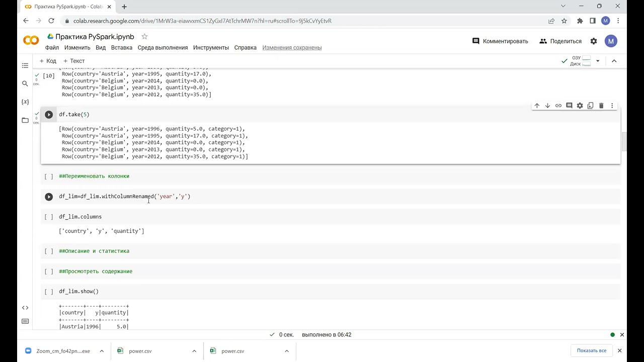Open the Инструменты menu
The height and width of the screenshot is (362, 644).
coord(211,48)
